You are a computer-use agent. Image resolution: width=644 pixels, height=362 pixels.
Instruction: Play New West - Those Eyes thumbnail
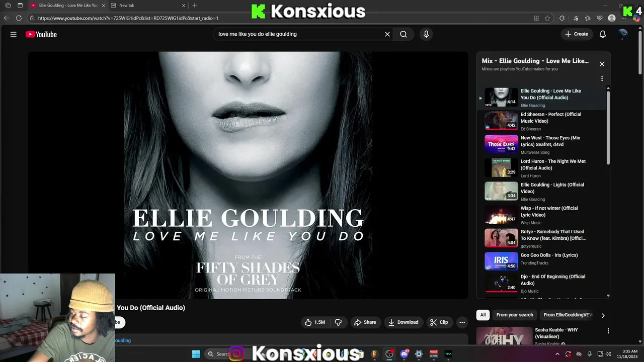pyautogui.click(x=501, y=144)
